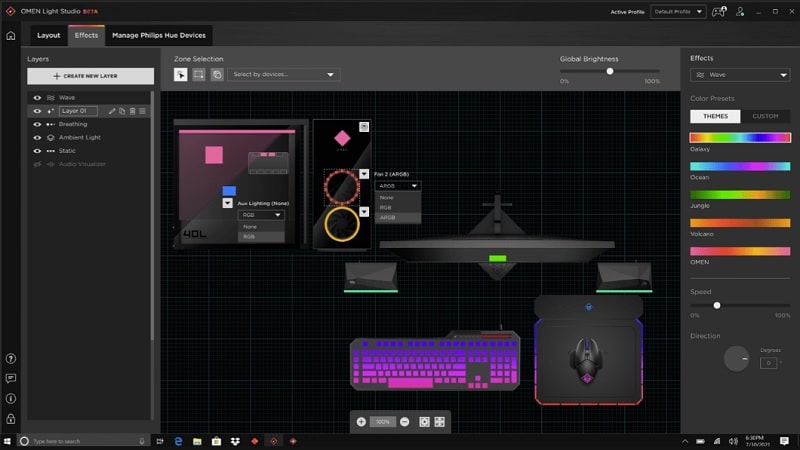Switch to the Effects tab
This screenshot has height=450, width=800.
tap(86, 35)
